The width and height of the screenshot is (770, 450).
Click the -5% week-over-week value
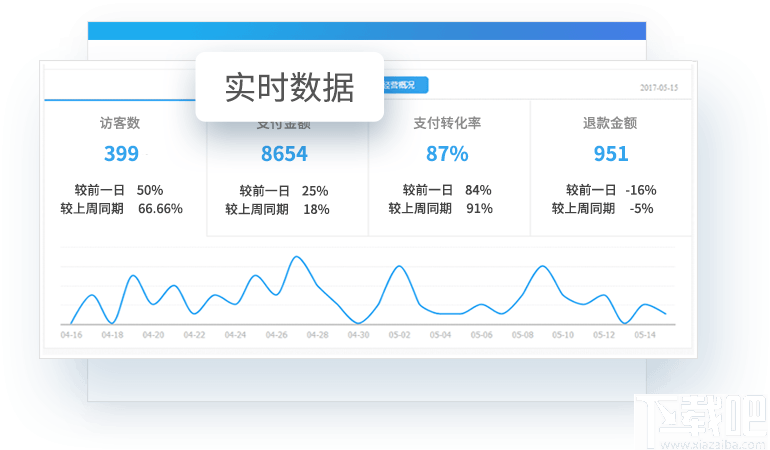coord(641,209)
